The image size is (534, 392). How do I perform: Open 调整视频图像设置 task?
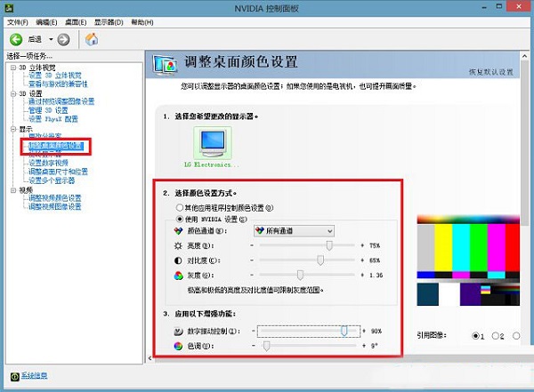pyautogui.click(x=55, y=207)
